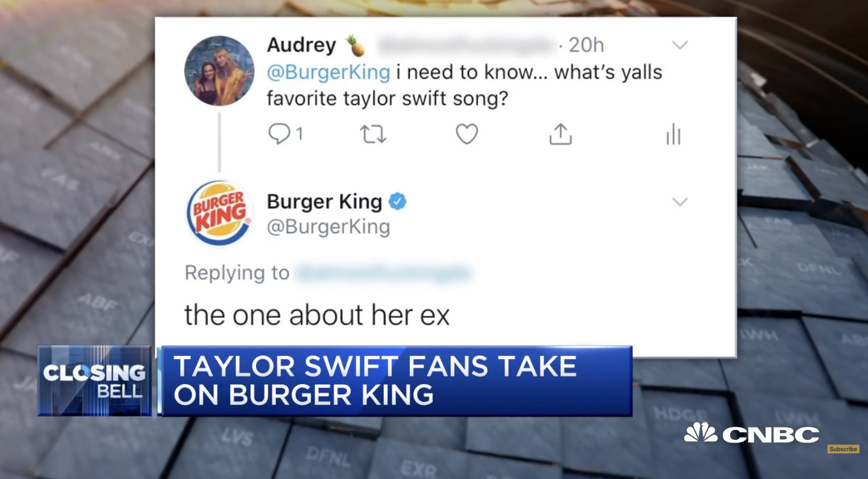868x479 pixels.
Task: Click the Subscribe button
Action: point(843,449)
